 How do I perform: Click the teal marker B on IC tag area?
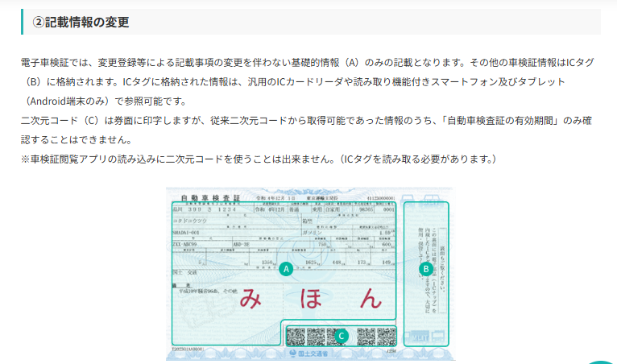tap(426, 268)
